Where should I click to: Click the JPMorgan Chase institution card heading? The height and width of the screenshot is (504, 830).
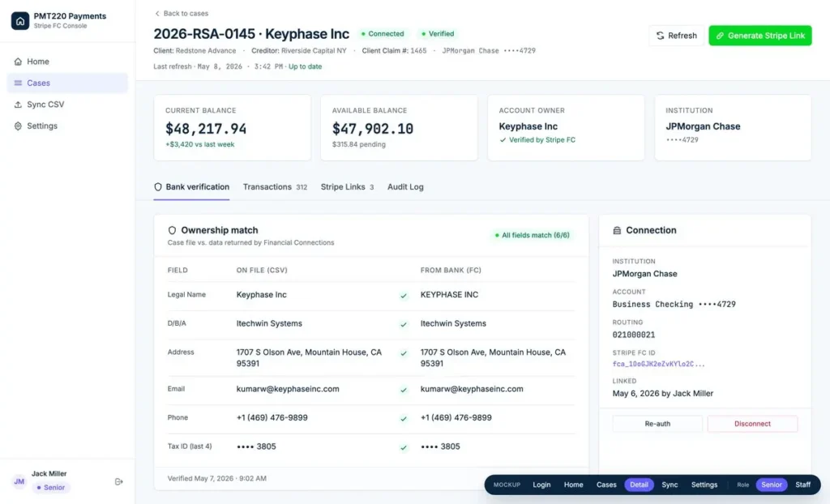[x=703, y=126]
